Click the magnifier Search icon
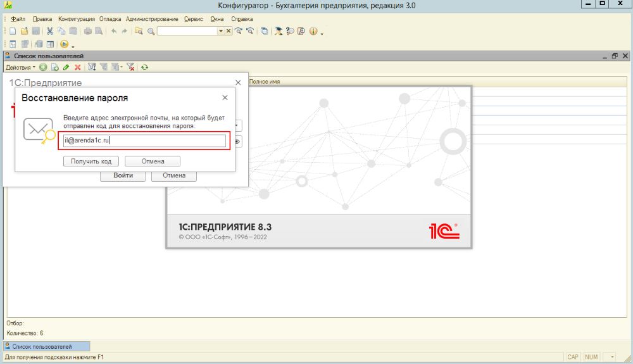 tap(151, 31)
